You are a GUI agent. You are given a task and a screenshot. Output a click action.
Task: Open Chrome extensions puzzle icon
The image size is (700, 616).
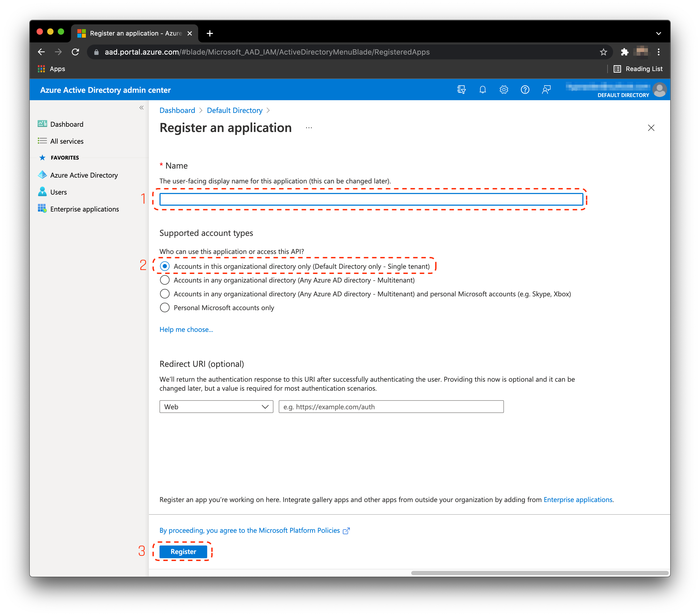pos(624,52)
